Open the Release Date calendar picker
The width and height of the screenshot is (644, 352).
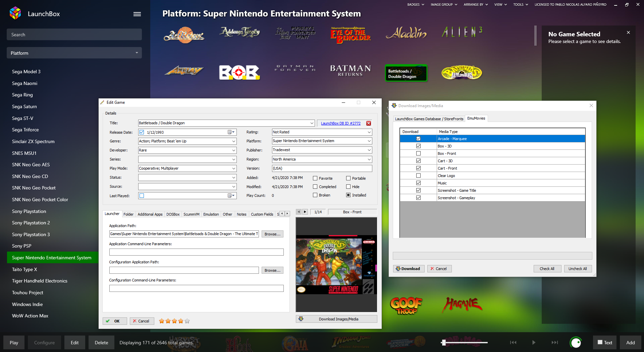pos(231,132)
